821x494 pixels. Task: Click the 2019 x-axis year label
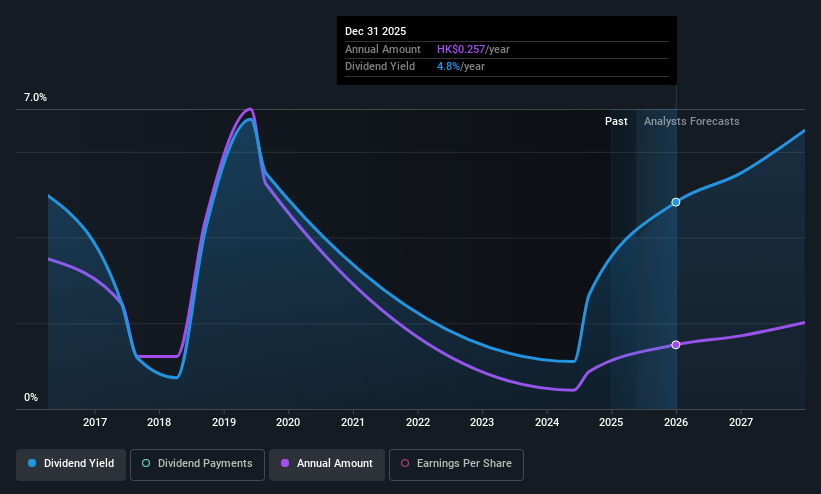click(224, 422)
